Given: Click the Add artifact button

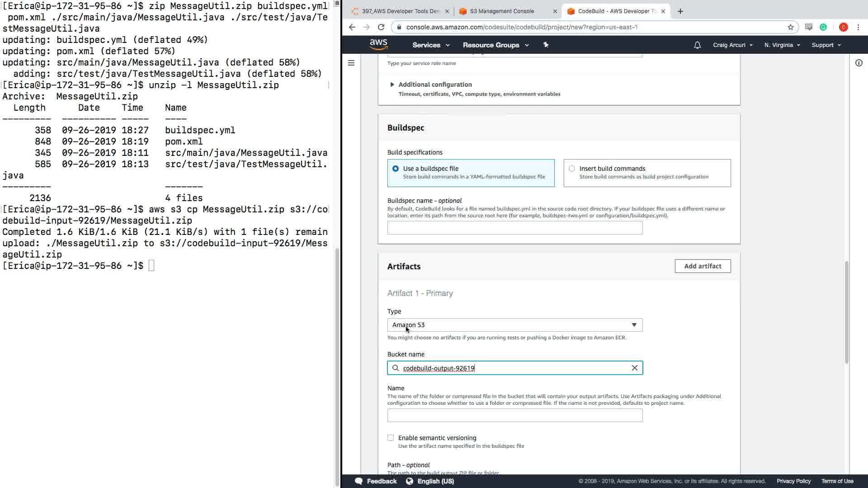Looking at the screenshot, I should point(702,266).
